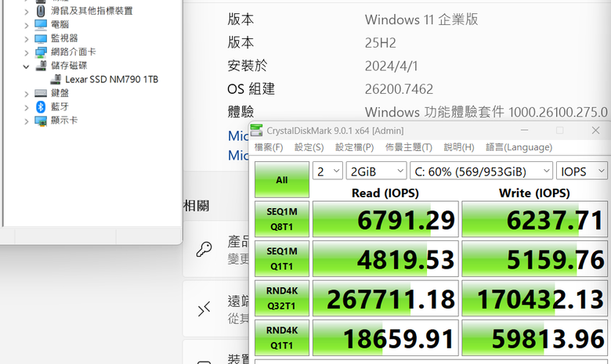Collapse the 儲存磁碟 tree node
This screenshot has width=611, height=364.
pyautogui.click(x=26, y=67)
